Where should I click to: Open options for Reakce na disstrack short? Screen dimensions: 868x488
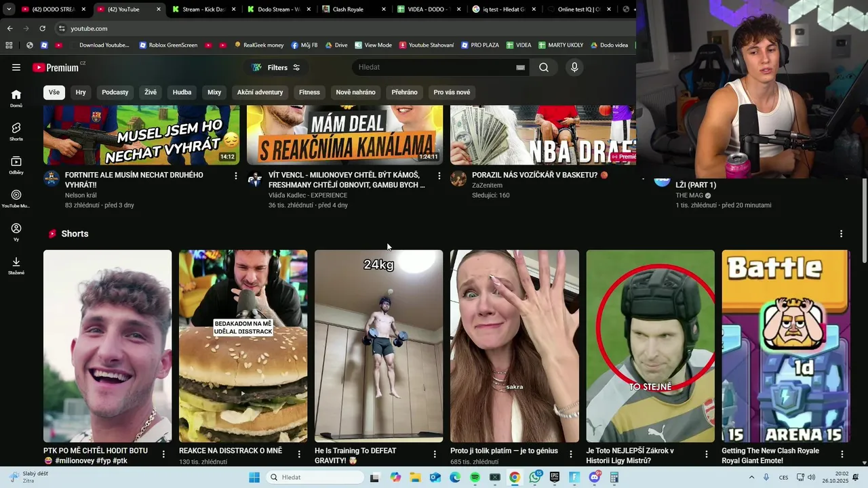pos(299,454)
